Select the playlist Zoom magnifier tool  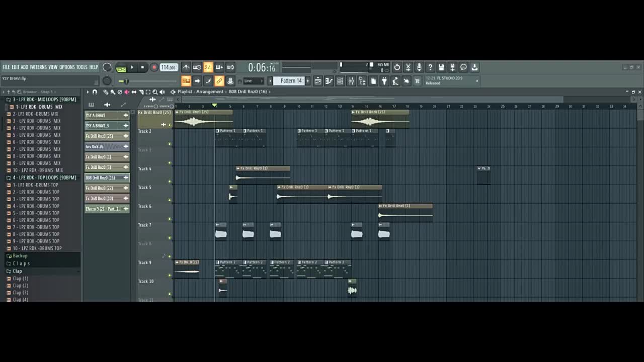pyautogui.click(x=155, y=92)
